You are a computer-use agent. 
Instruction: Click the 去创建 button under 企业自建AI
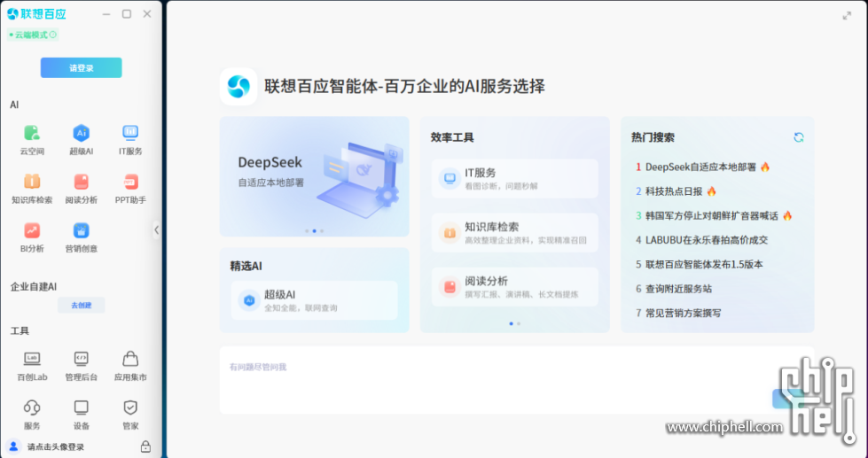coord(82,306)
